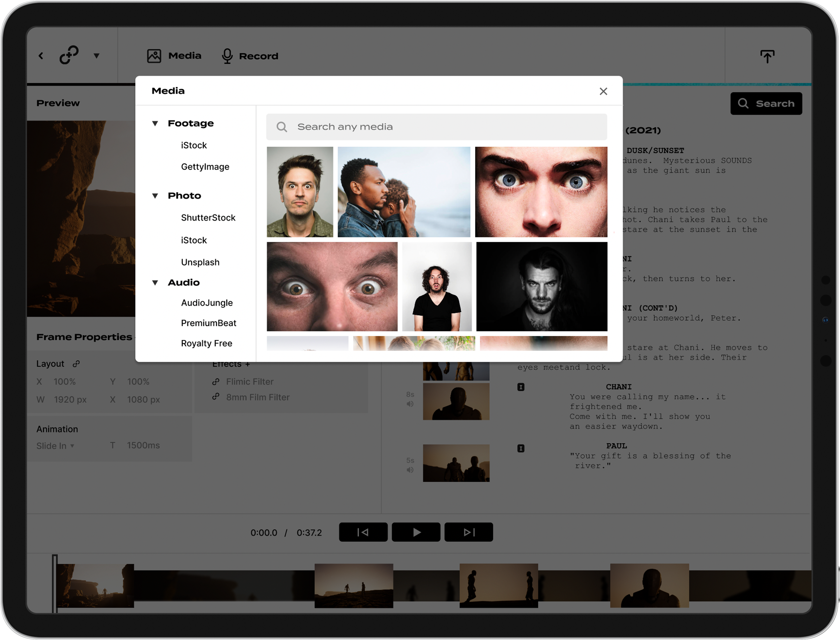This screenshot has width=840, height=640.
Task: Select AudioJungle audio source
Action: pos(207,303)
